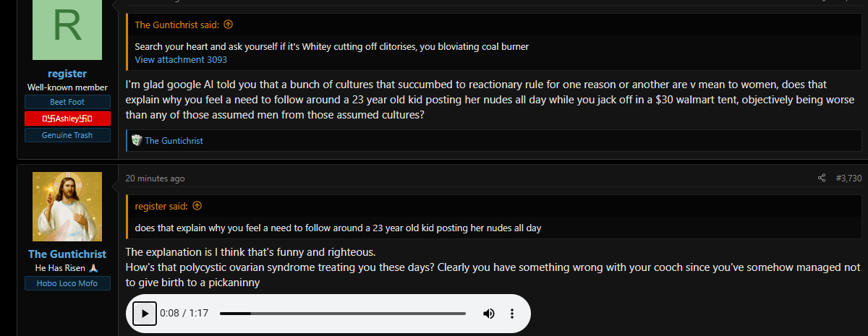Viewport: 868px width, 336px height.
Task: Click The Guntichrist username in sidebar
Action: click(67, 254)
